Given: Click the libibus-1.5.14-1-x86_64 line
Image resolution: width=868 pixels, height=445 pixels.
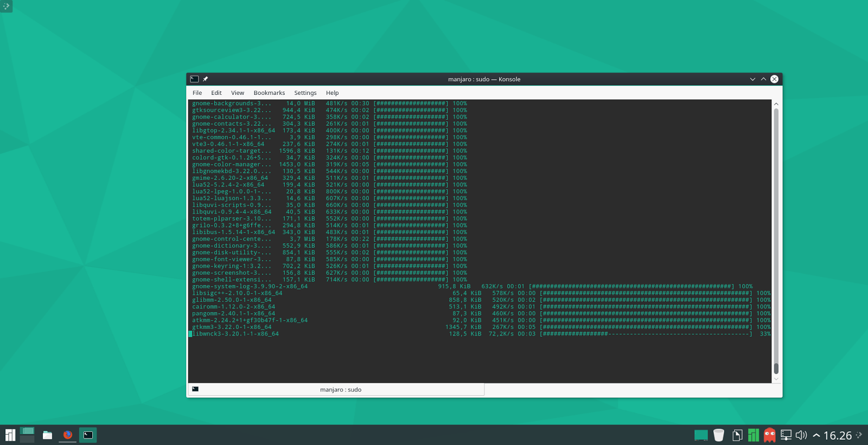Looking at the screenshot, I should [x=329, y=232].
